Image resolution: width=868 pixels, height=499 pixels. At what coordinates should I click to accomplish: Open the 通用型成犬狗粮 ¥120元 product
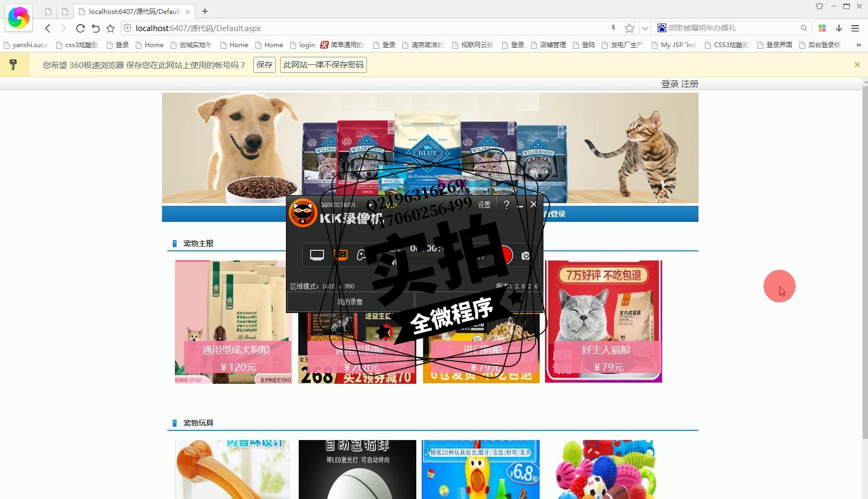[234, 322]
